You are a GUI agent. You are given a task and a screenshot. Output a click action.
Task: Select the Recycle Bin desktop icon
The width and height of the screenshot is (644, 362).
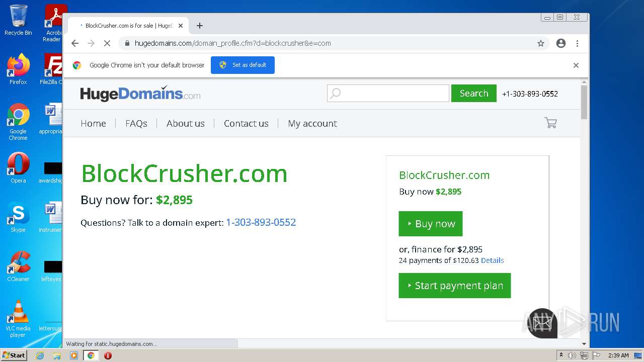point(18,20)
